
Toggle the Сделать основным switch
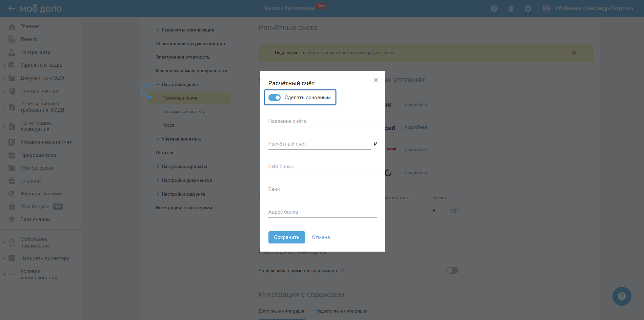pyautogui.click(x=275, y=98)
